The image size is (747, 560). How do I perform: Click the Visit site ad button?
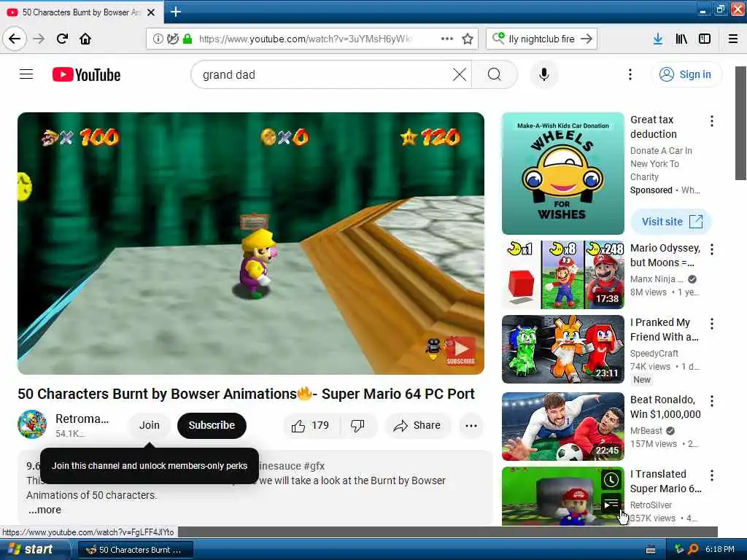[x=671, y=222]
